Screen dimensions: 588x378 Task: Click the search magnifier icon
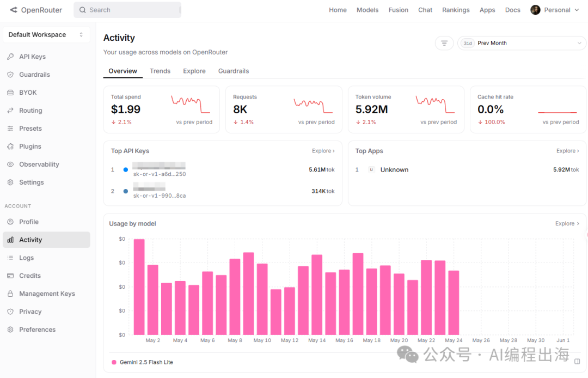click(83, 10)
